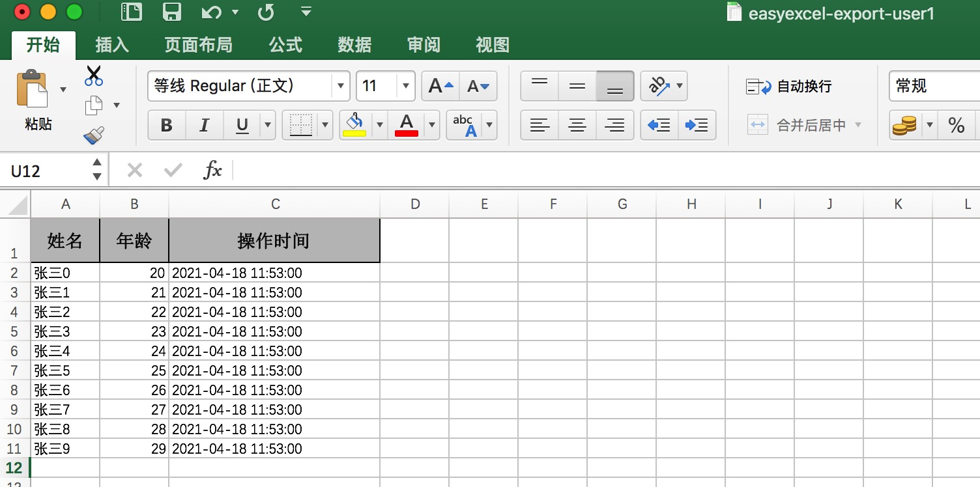Click the Format Painter brush icon
980x487 pixels.
point(94,135)
